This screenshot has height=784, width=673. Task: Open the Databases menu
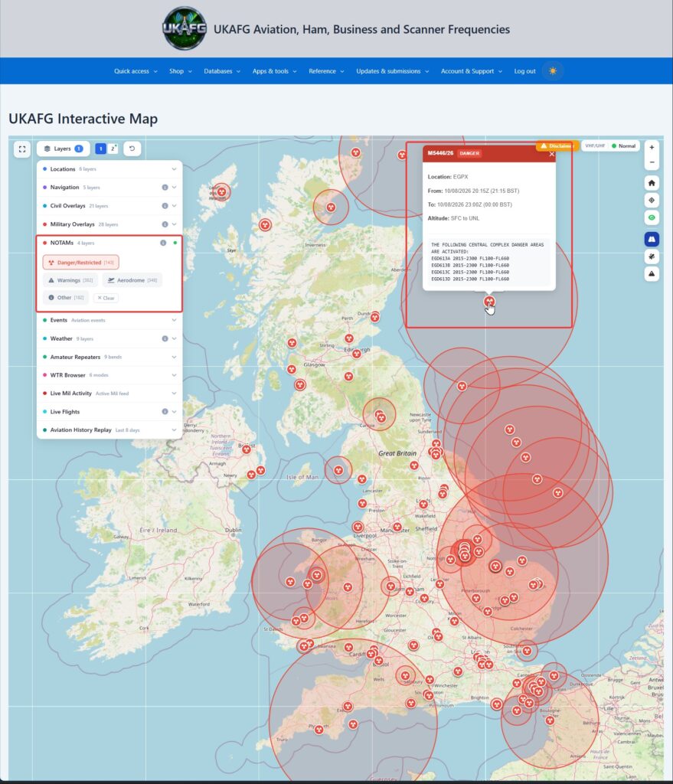pos(222,71)
